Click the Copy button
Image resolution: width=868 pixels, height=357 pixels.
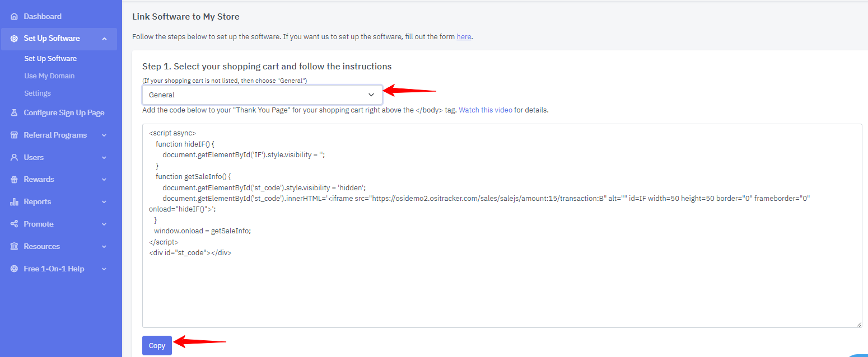tap(157, 345)
